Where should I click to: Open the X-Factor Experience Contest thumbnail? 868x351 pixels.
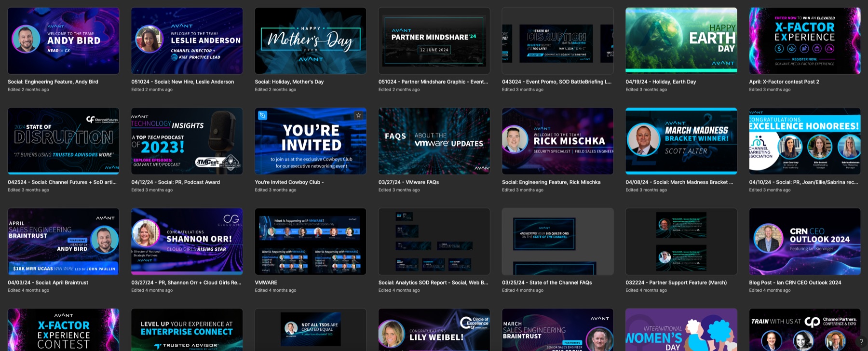pos(64,330)
